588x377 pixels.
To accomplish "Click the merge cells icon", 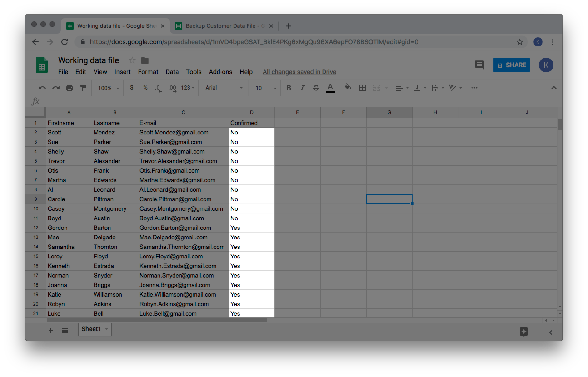I will pyautogui.click(x=377, y=88).
